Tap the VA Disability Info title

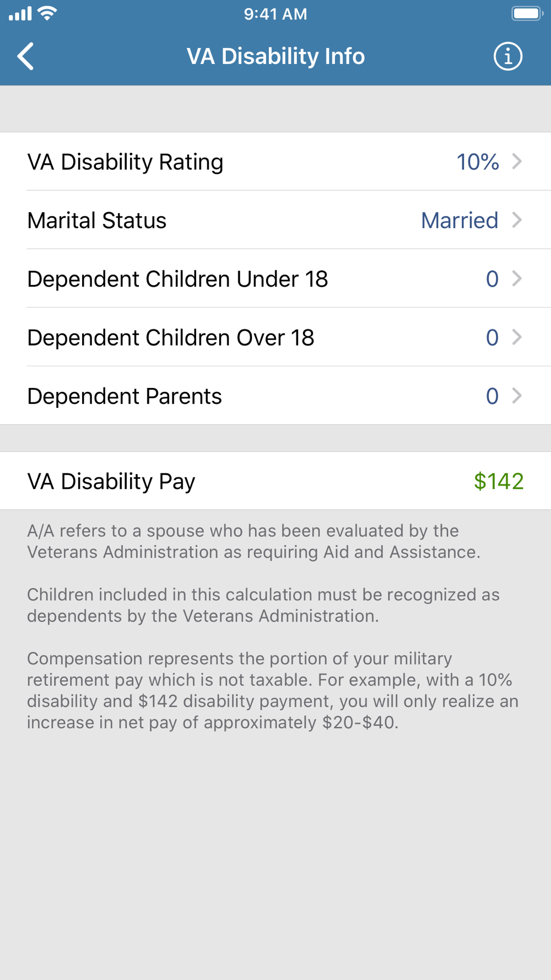[275, 56]
